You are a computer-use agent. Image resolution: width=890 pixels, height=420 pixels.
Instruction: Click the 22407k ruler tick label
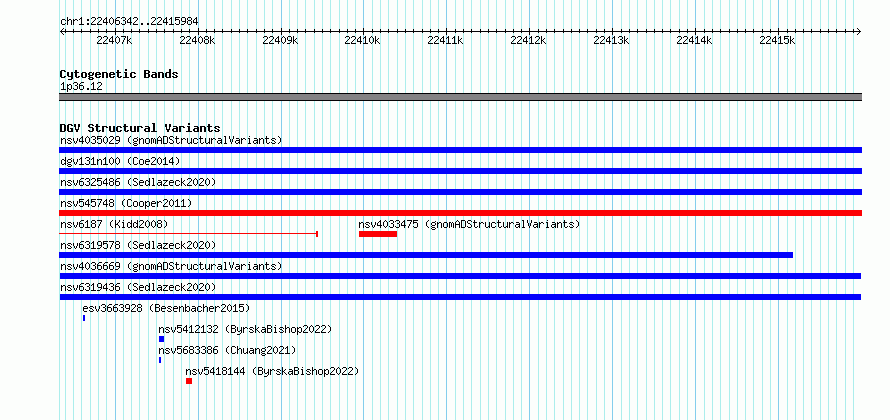(x=114, y=40)
